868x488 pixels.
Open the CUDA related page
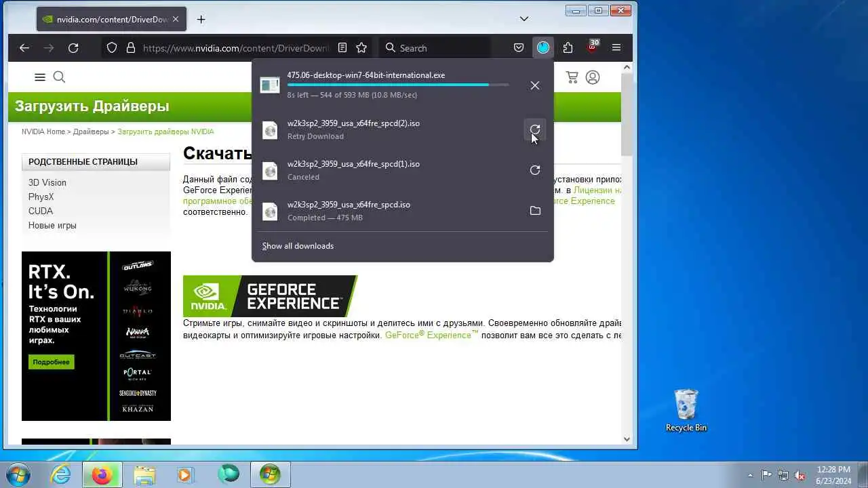tap(41, 211)
